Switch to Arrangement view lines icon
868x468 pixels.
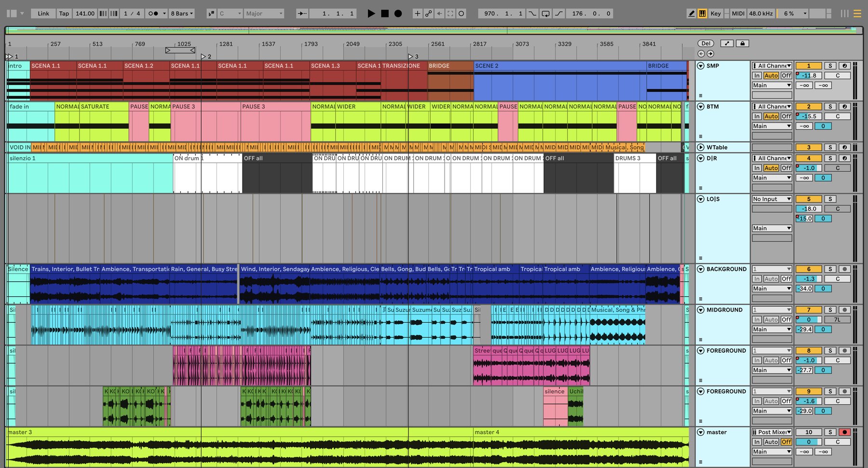[x=857, y=14]
